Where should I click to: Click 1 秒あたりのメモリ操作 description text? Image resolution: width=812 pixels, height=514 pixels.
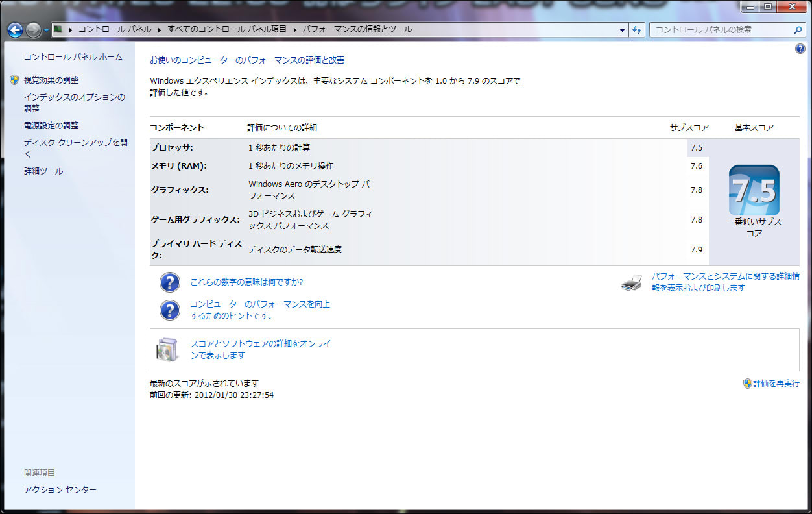click(x=291, y=166)
